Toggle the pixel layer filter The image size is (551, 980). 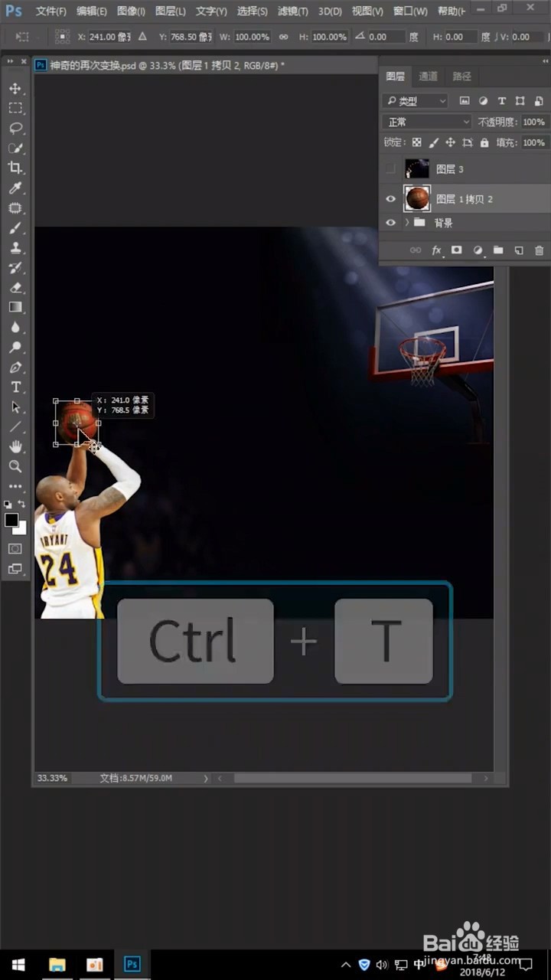pos(465,101)
